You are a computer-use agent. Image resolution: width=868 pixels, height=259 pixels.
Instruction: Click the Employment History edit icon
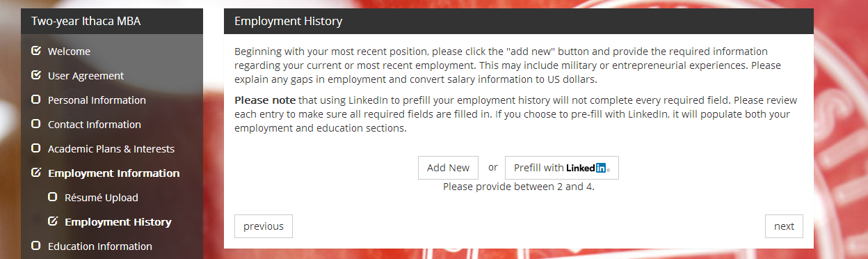(53, 221)
